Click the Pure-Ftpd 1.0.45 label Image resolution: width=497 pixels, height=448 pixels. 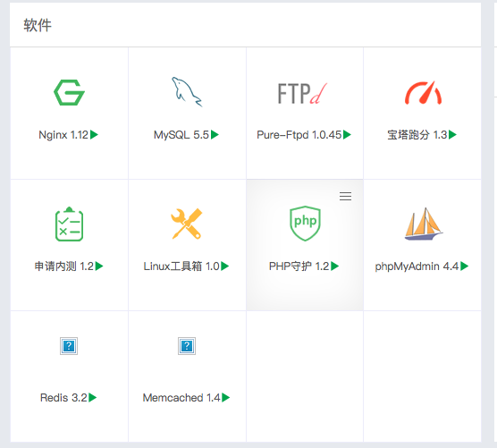(x=299, y=135)
